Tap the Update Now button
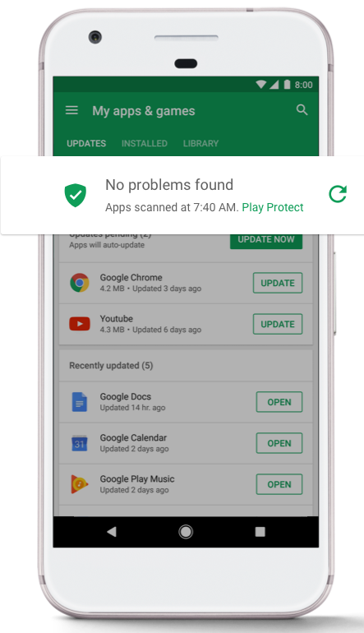This screenshot has width=364, height=633. pyautogui.click(x=266, y=241)
